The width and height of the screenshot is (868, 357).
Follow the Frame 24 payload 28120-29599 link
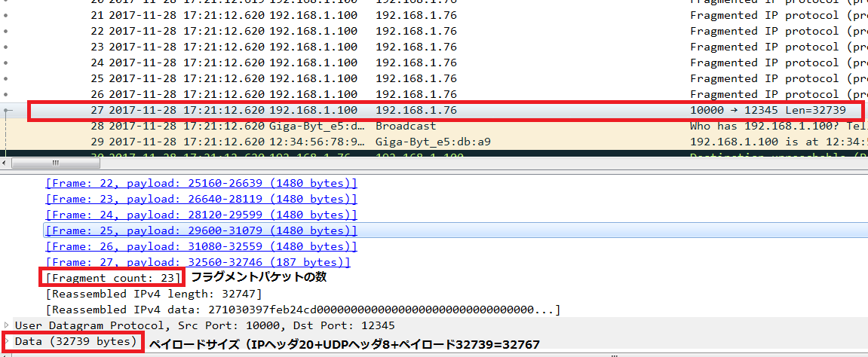click(x=201, y=215)
